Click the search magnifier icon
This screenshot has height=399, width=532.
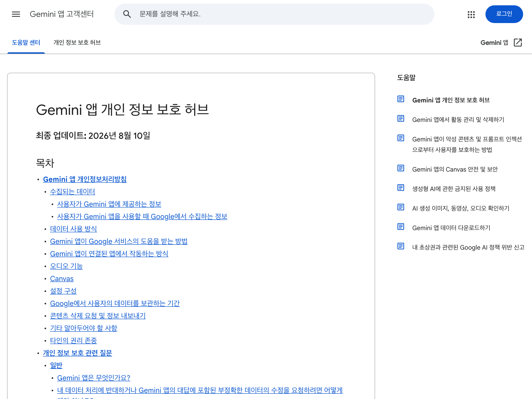[127, 14]
